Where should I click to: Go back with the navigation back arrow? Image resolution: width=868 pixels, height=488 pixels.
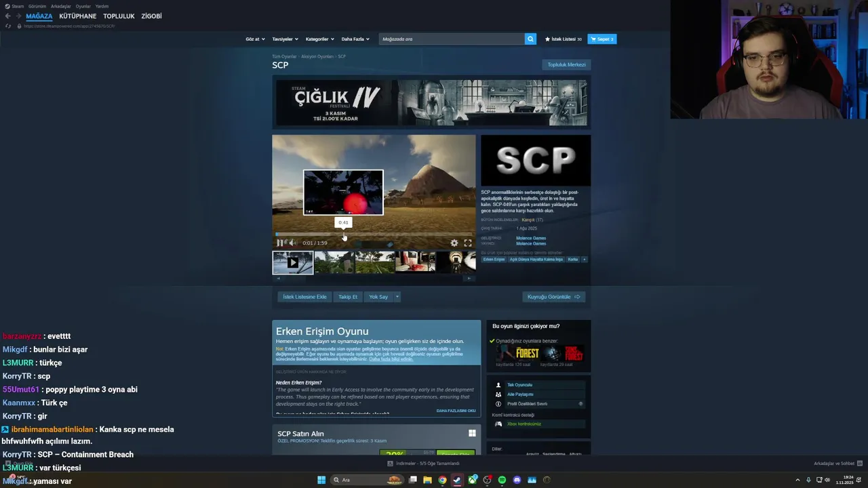[x=7, y=16]
